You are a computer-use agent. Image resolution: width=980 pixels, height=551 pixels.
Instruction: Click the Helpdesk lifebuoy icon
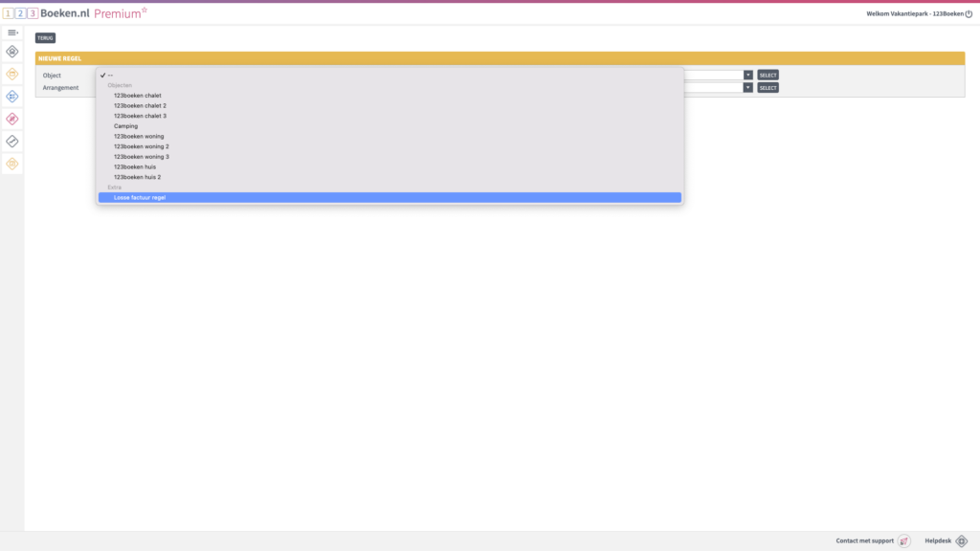pyautogui.click(x=961, y=541)
